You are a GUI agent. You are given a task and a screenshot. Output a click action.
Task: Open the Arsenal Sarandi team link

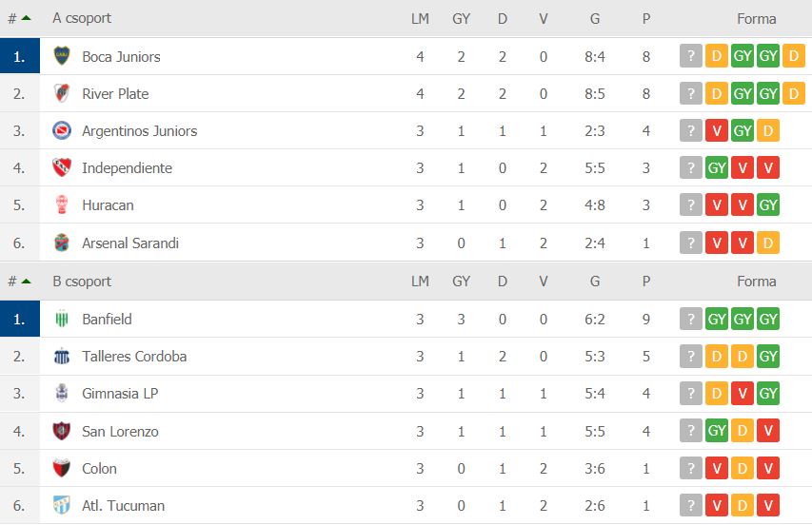(130, 243)
